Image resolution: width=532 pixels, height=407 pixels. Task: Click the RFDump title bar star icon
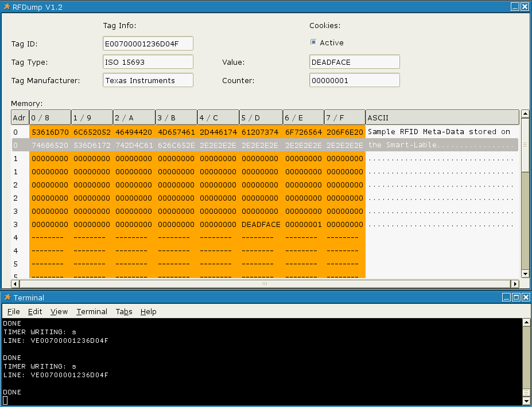click(x=6, y=7)
